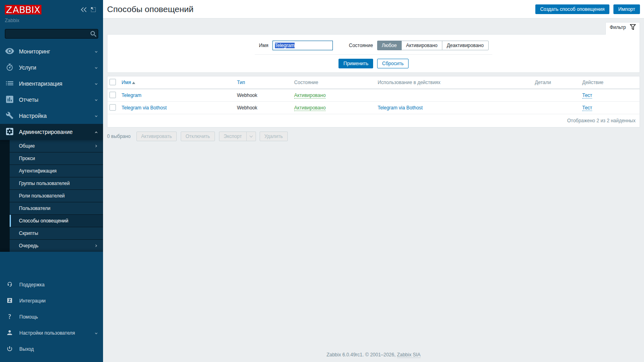Click 'Создать способ оповещения' button
644x362 pixels.
pyautogui.click(x=572, y=9)
